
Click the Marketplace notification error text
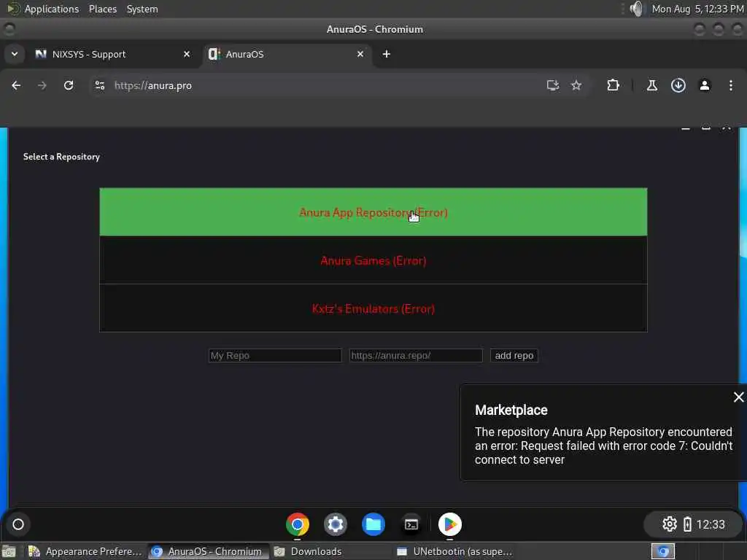point(603,446)
